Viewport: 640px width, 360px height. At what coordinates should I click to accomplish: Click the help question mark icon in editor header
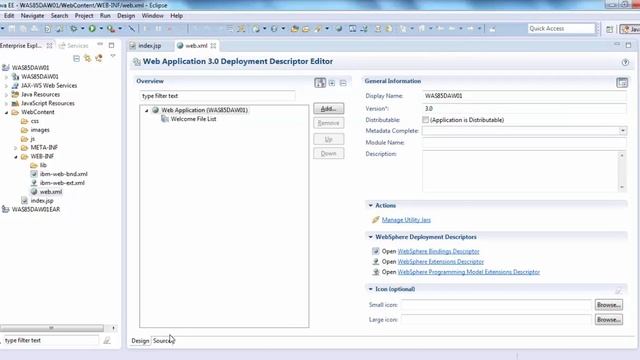625,62
